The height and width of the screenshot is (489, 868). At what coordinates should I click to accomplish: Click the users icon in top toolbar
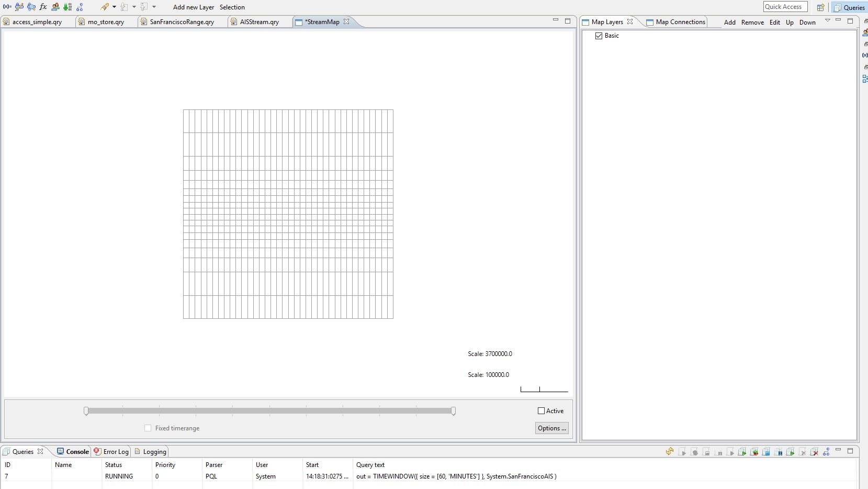55,7
